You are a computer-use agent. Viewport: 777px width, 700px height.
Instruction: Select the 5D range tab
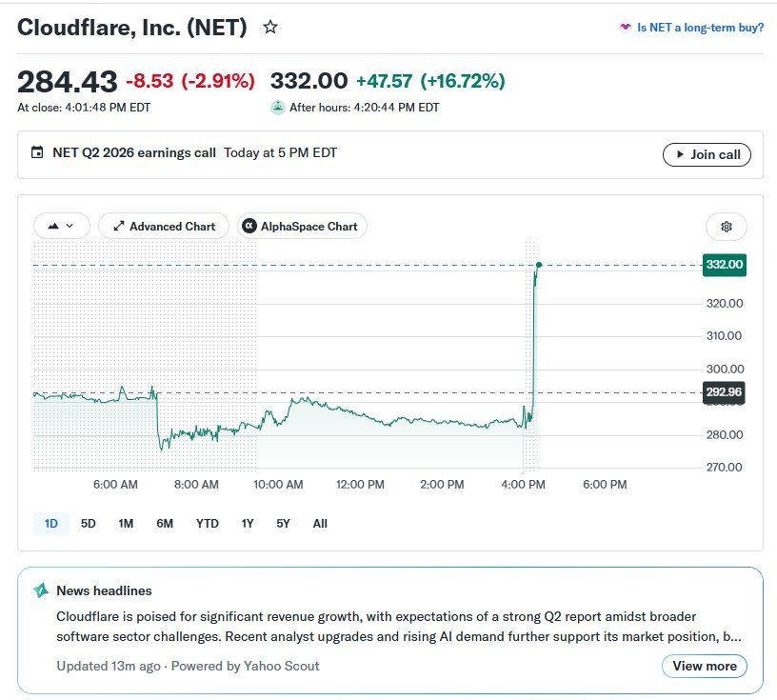click(89, 524)
